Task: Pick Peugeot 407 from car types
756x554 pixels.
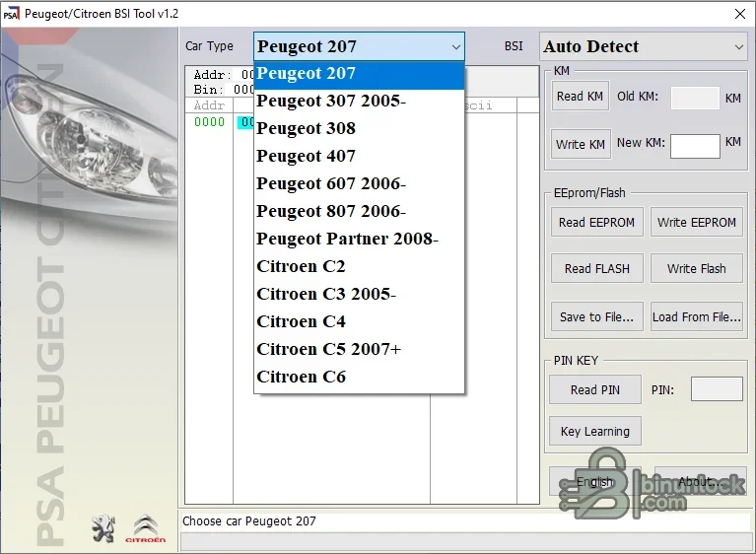Action: [x=359, y=156]
